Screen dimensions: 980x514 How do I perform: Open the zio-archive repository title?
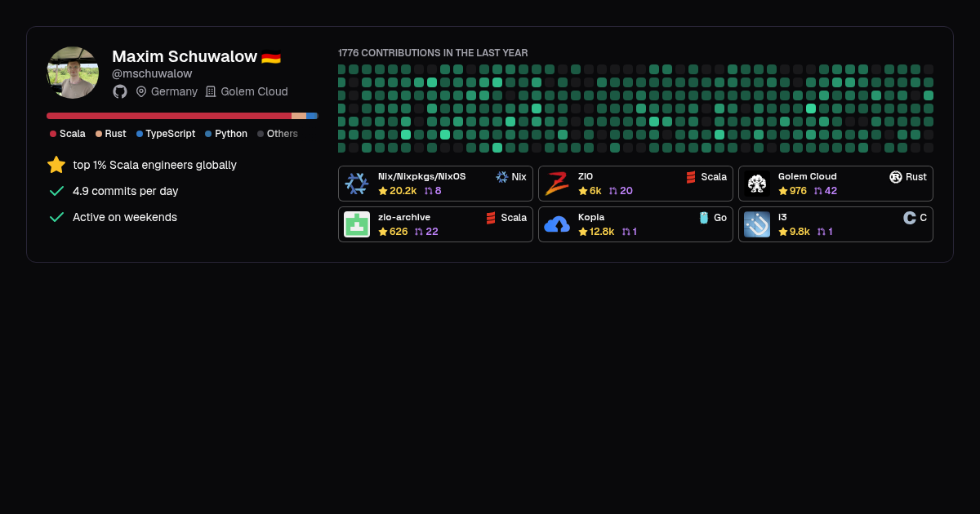pos(404,217)
